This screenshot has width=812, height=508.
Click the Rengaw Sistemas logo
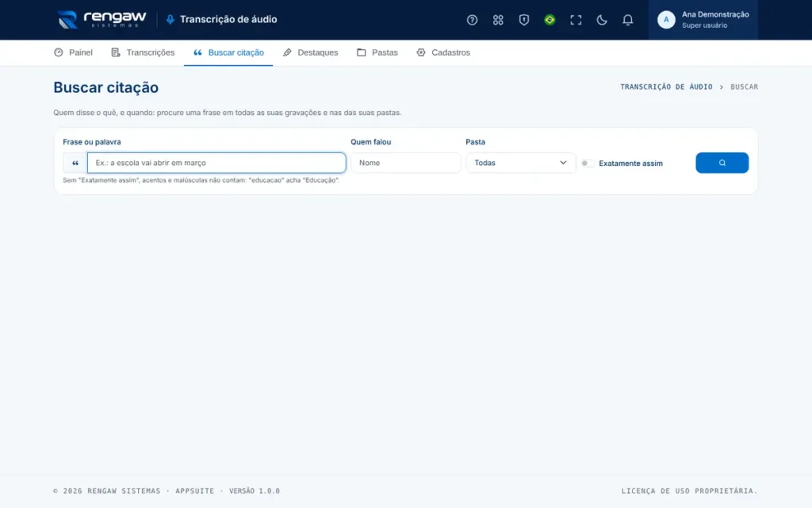102,20
